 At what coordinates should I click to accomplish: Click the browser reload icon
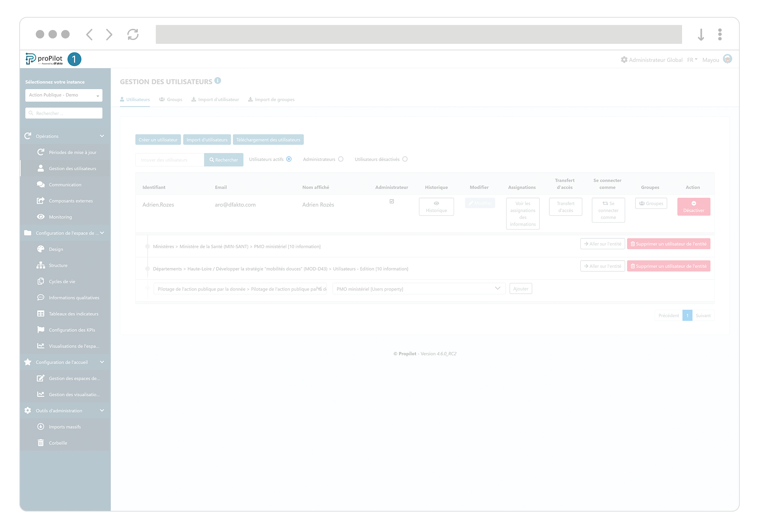(133, 35)
